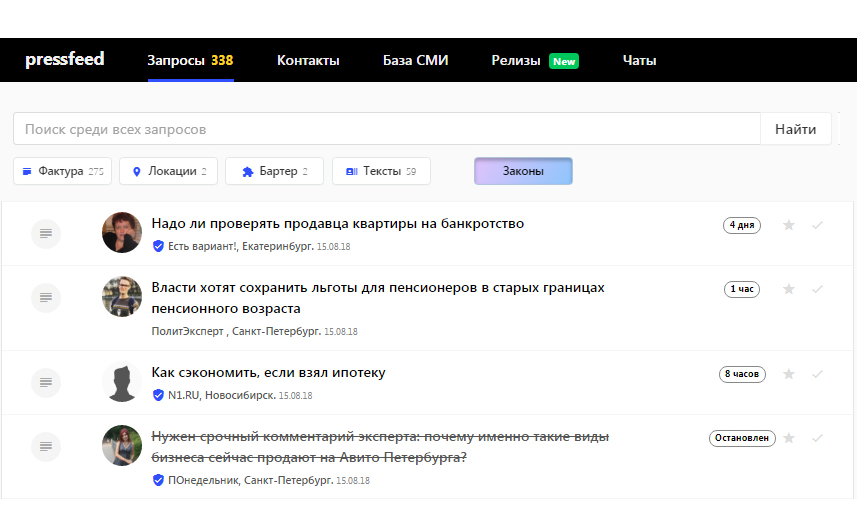Mark the bankruptcy request as done with checkmark

click(x=817, y=225)
